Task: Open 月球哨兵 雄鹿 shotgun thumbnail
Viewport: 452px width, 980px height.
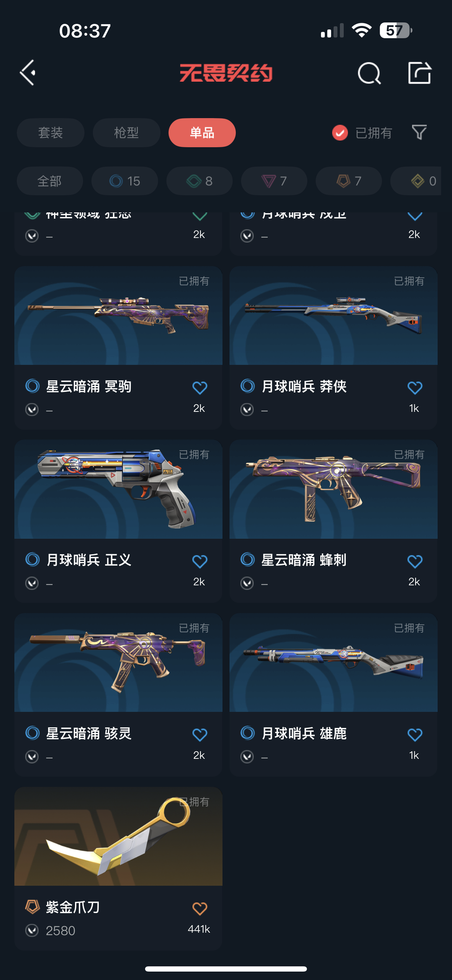Action: (x=334, y=663)
